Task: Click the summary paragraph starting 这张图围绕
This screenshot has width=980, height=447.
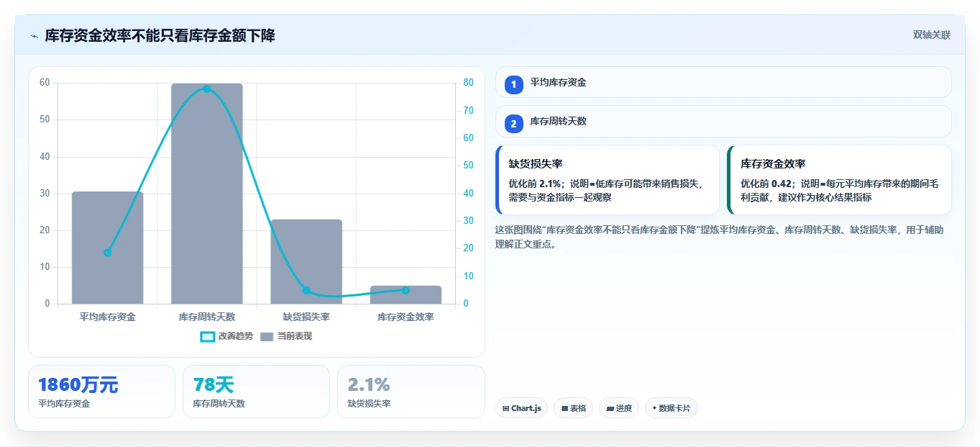Action: (720, 237)
